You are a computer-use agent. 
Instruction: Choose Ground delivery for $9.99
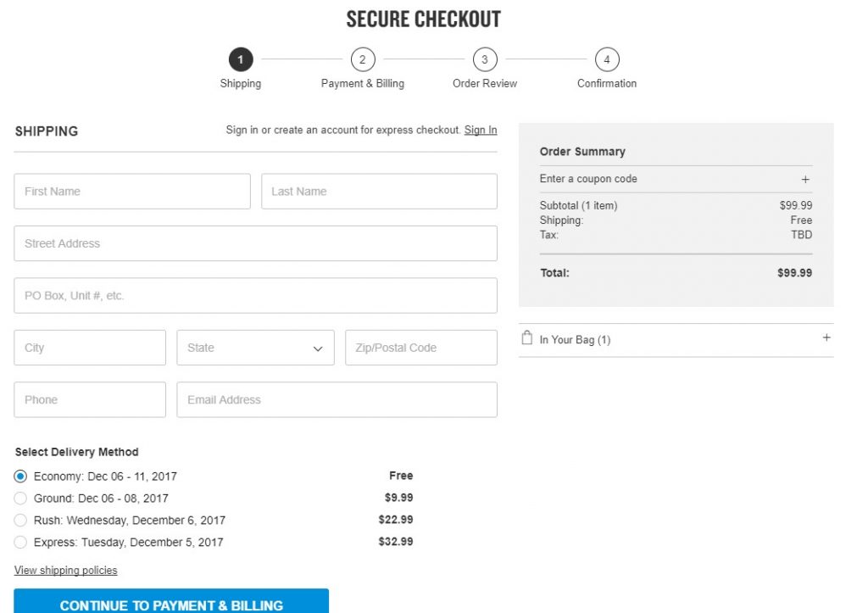(x=20, y=498)
